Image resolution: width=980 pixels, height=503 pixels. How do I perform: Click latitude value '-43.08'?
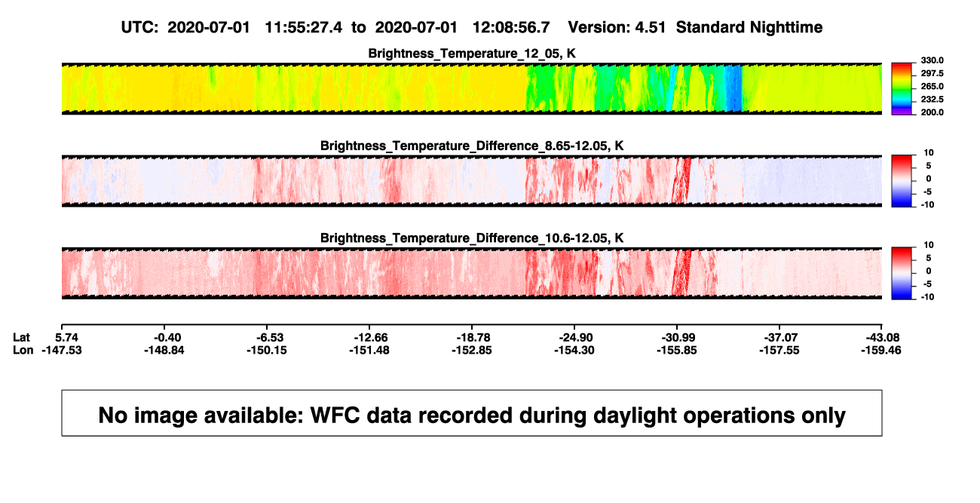point(882,337)
